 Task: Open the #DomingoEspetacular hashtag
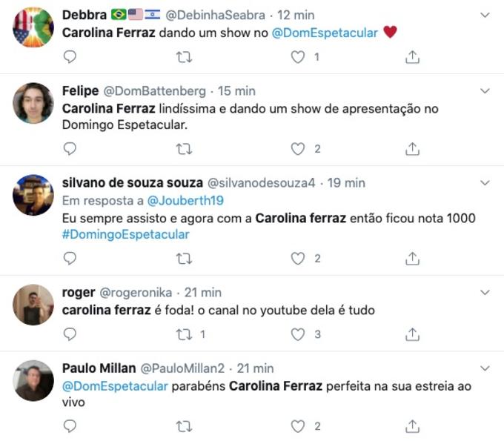pyautogui.click(x=125, y=234)
